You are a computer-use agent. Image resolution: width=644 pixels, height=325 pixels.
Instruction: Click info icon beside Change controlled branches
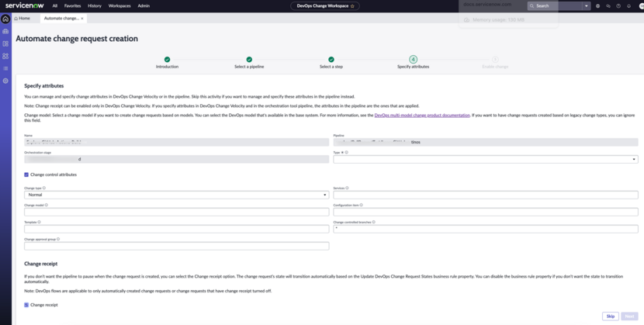(x=373, y=222)
